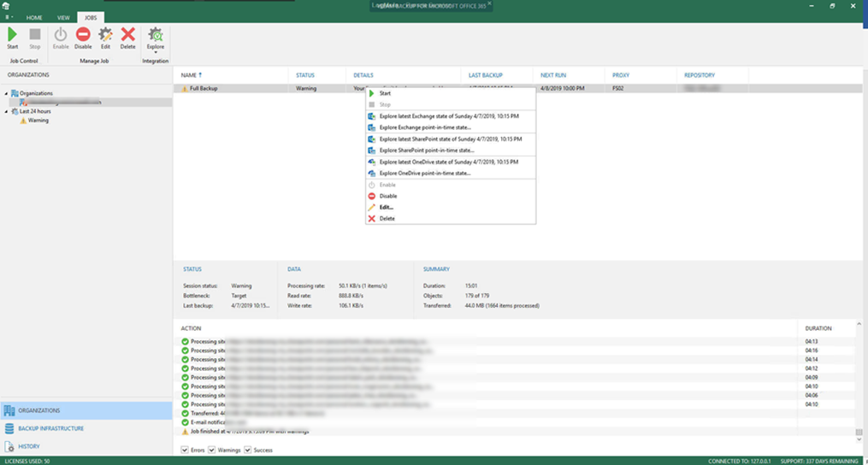This screenshot has height=465, width=868.
Task: Collapse the Last 24 hours tree node
Action: pyautogui.click(x=5, y=111)
